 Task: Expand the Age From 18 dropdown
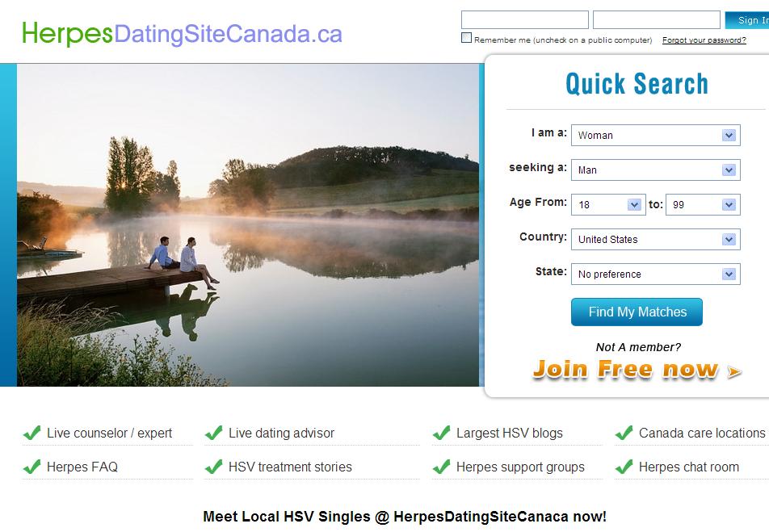tap(608, 205)
